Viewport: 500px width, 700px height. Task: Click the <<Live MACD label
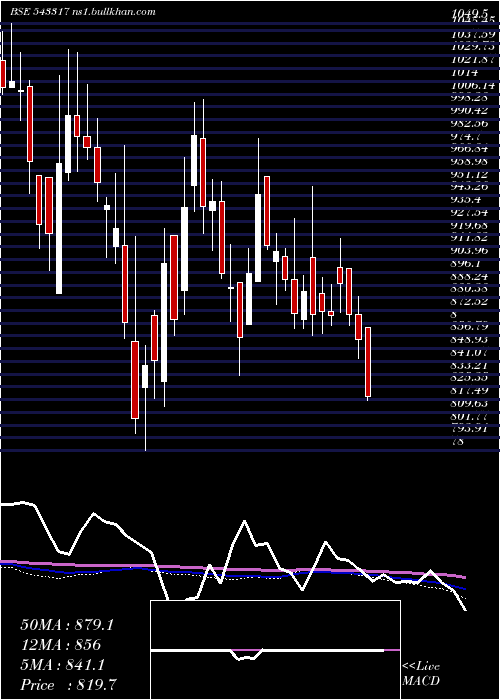click(421, 674)
